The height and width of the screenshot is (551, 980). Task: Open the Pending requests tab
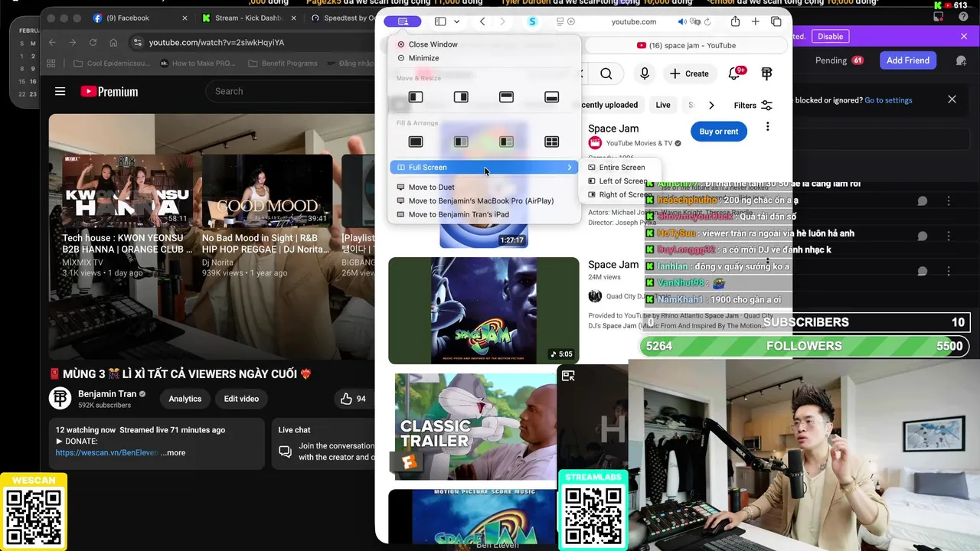click(839, 60)
